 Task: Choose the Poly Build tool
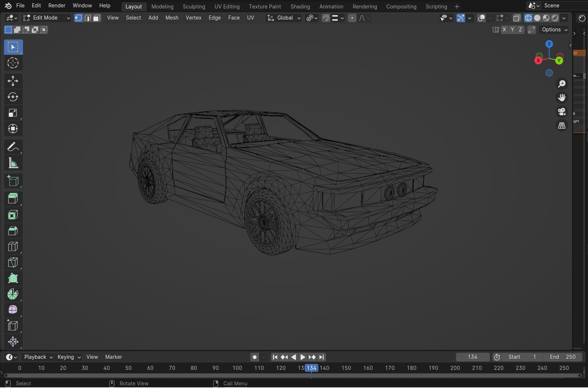13,278
